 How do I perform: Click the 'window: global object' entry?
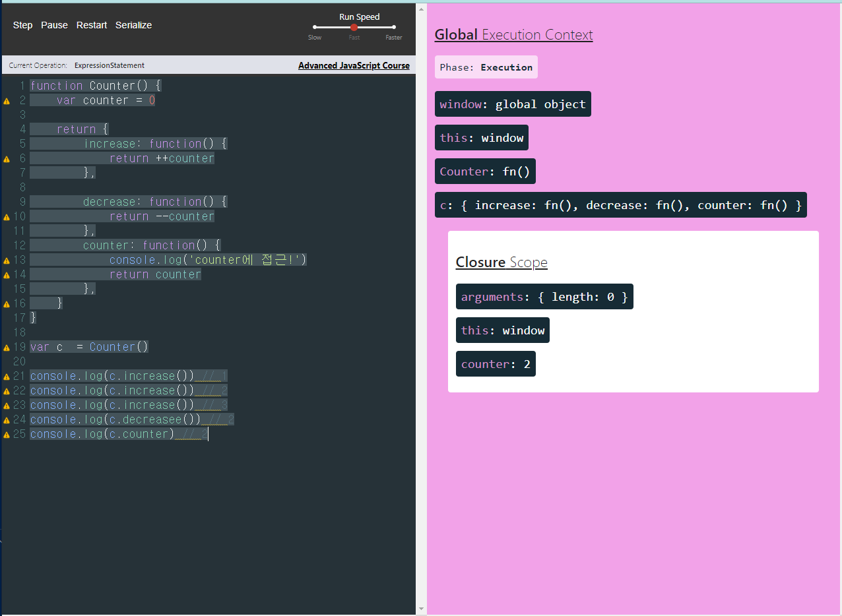click(513, 104)
